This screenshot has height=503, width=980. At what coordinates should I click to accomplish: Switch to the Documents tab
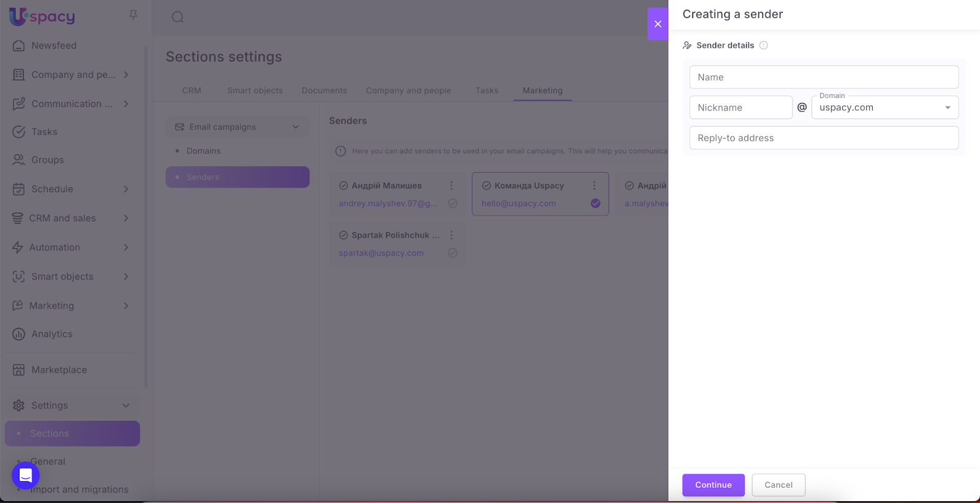(x=324, y=91)
